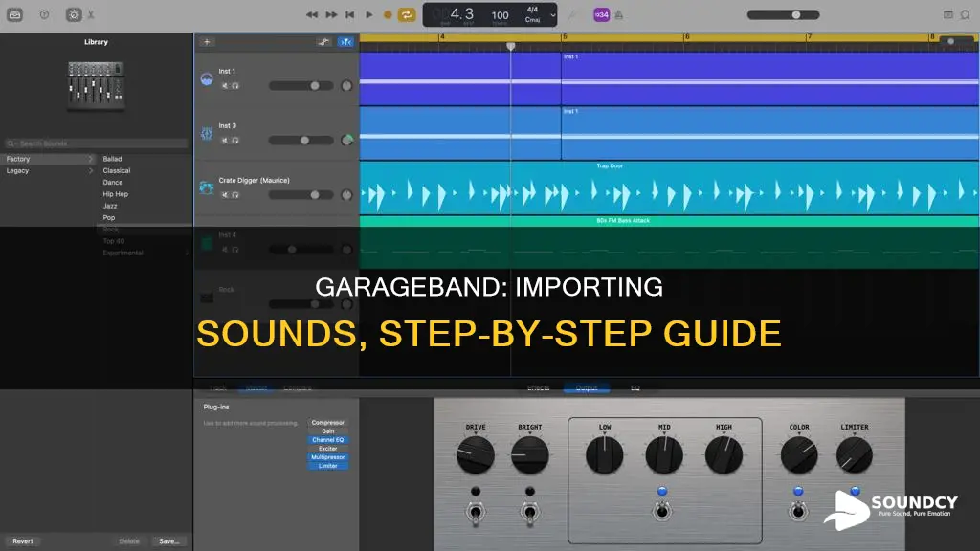980x551 pixels.
Task: Select the Inst 1 track instrument icon
Action: tap(207, 78)
